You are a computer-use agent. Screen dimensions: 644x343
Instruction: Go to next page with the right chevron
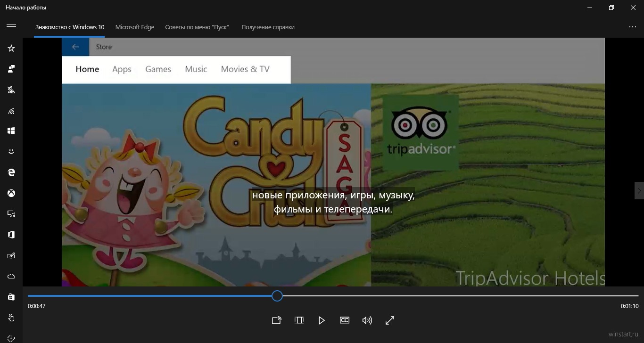tap(639, 191)
